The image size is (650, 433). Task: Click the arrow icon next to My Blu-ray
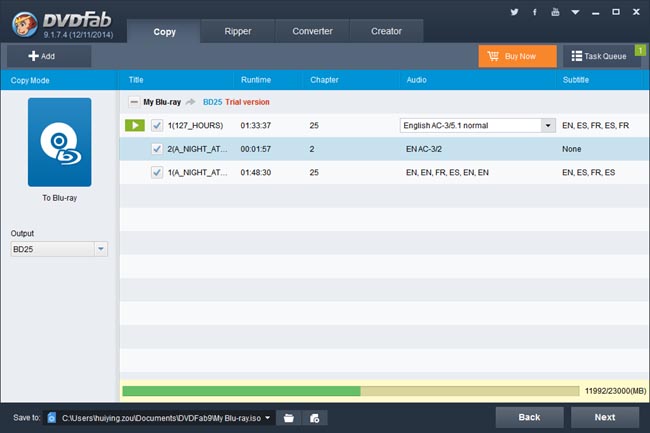[191, 102]
